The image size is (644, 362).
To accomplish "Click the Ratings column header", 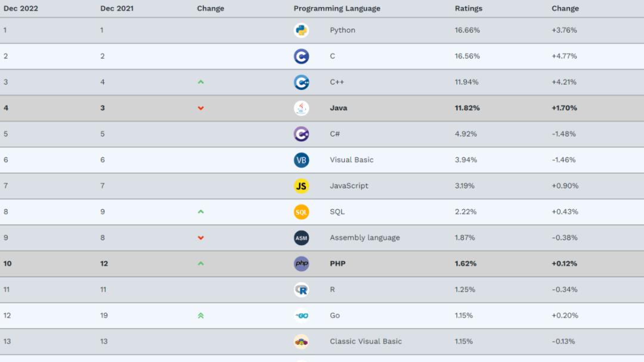I will click(x=469, y=8).
